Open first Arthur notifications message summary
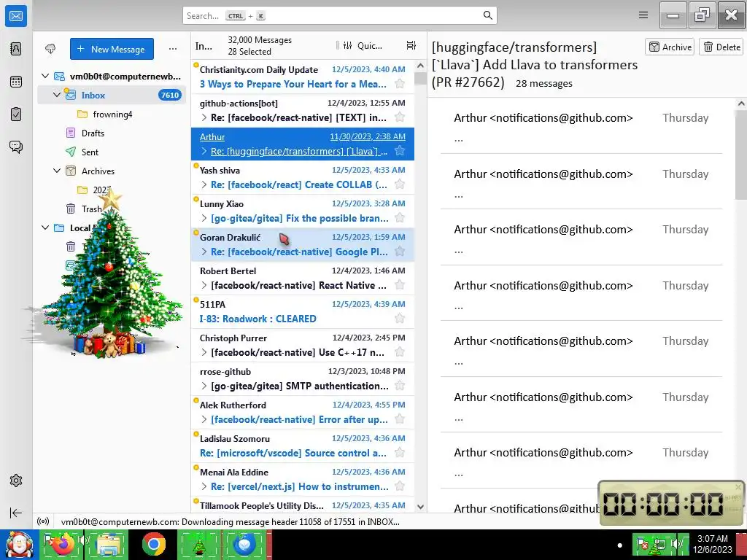747x560 pixels. tap(581, 126)
